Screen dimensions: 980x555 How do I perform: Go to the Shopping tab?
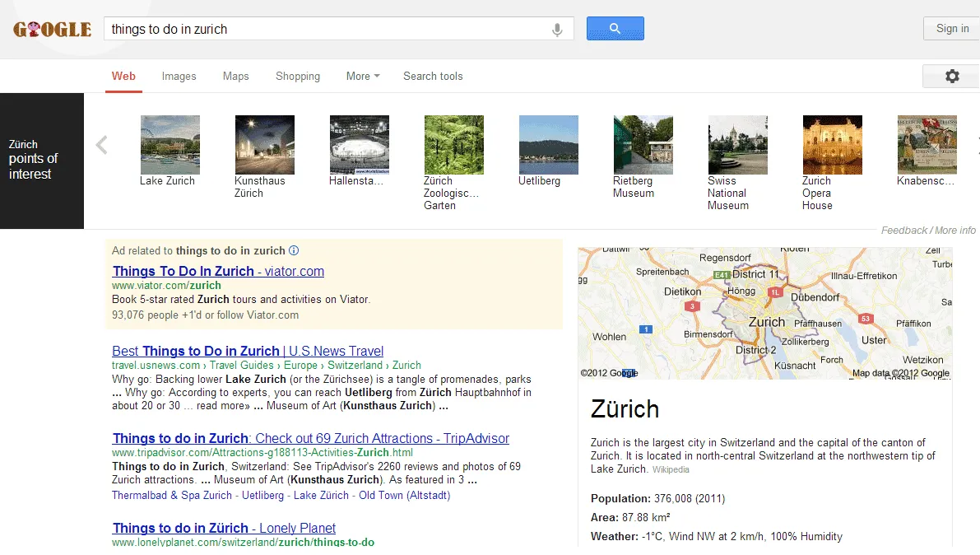[x=298, y=77]
